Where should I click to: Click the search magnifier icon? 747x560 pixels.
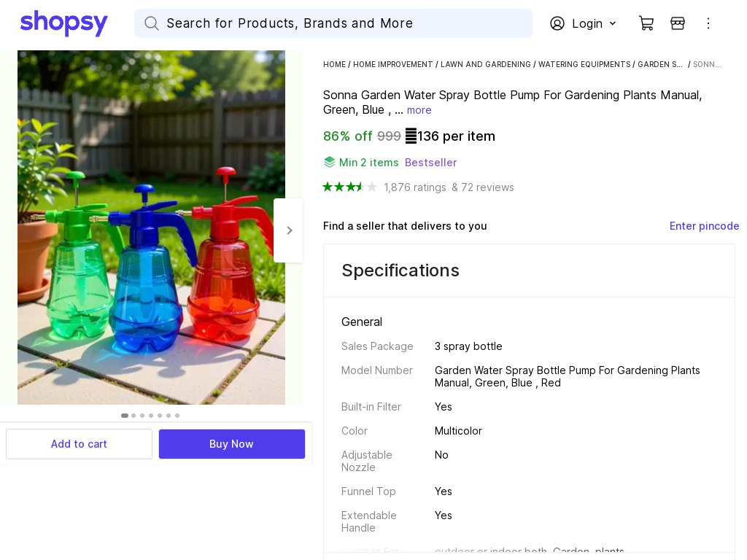click(x=152, y=23)
